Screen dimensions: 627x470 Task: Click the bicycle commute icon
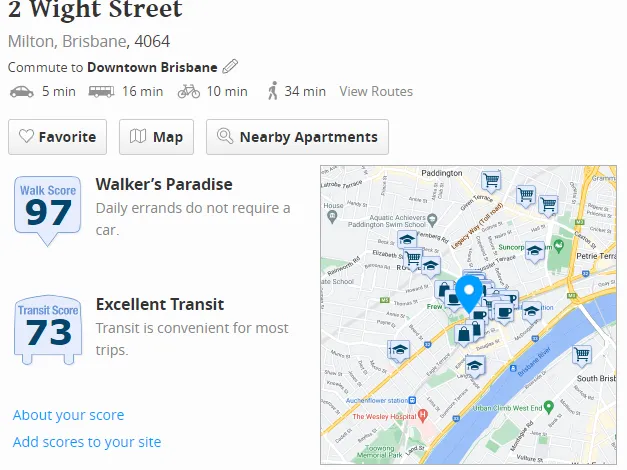[x=188, y=91]
